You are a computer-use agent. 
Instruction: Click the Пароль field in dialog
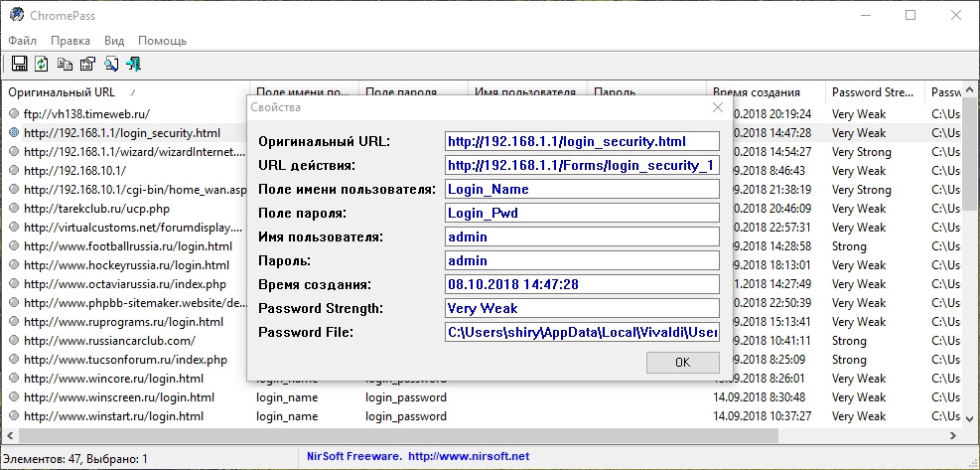[582, 260]
